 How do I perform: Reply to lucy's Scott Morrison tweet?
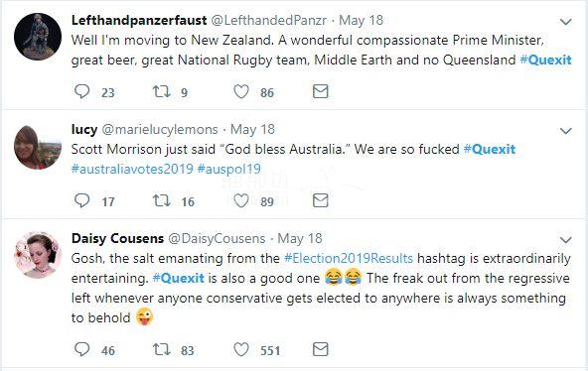[81, 200]
